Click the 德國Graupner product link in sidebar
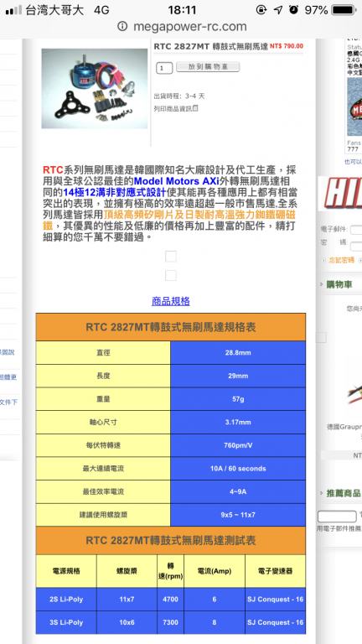 click(344, 427)
